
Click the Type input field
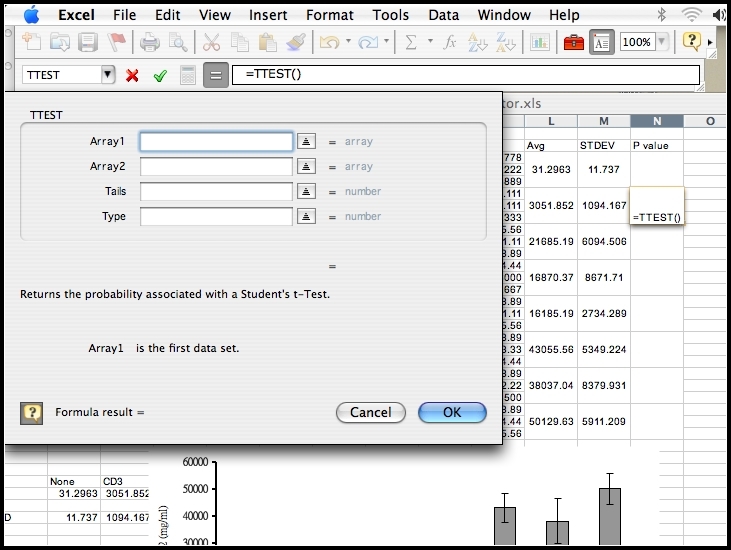(x=216, y=216)
